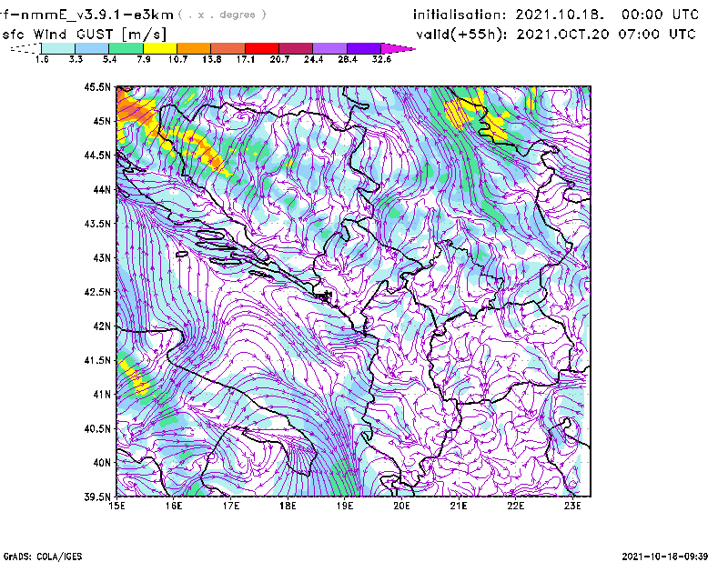Click the legend value 17.1
Image resolution: width=728 pixels, height=562 pixels.
pyautogui.click(x=246, y=59)
